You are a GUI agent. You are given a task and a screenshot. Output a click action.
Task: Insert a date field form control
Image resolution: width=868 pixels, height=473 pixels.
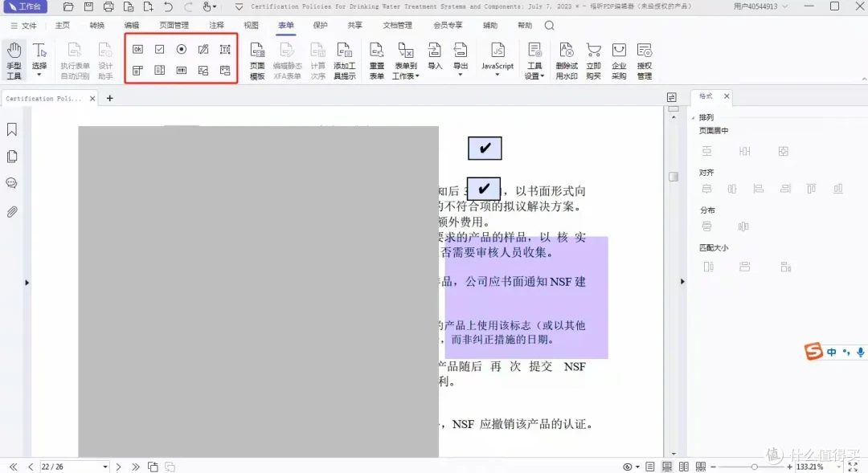pyautogui.click(x=225, y=70)
